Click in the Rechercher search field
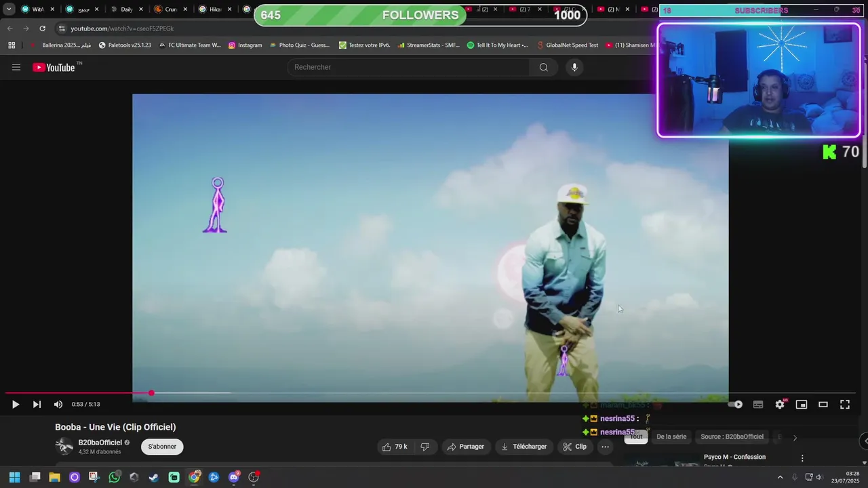 coord(409,67)
